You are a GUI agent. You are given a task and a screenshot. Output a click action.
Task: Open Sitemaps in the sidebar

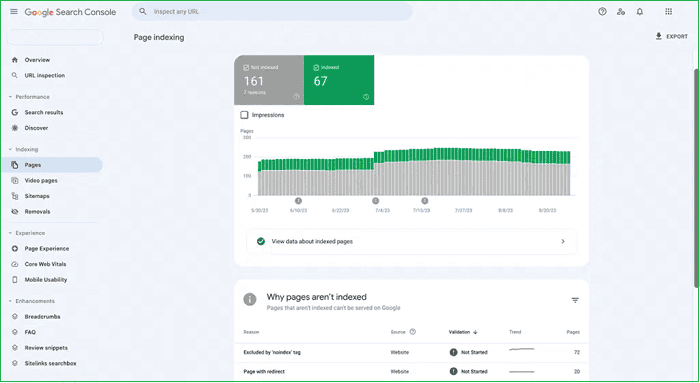(37, 196)
